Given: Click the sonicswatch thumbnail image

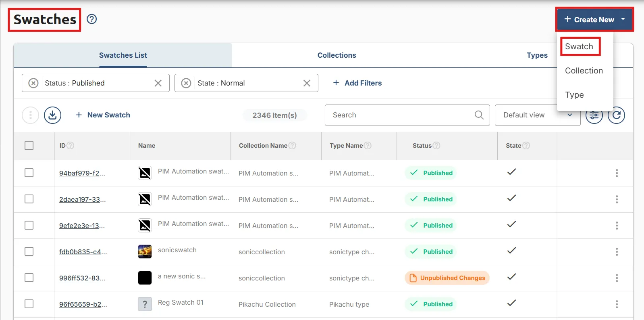Looking at the screenshot, I should (x=145, y=251).
